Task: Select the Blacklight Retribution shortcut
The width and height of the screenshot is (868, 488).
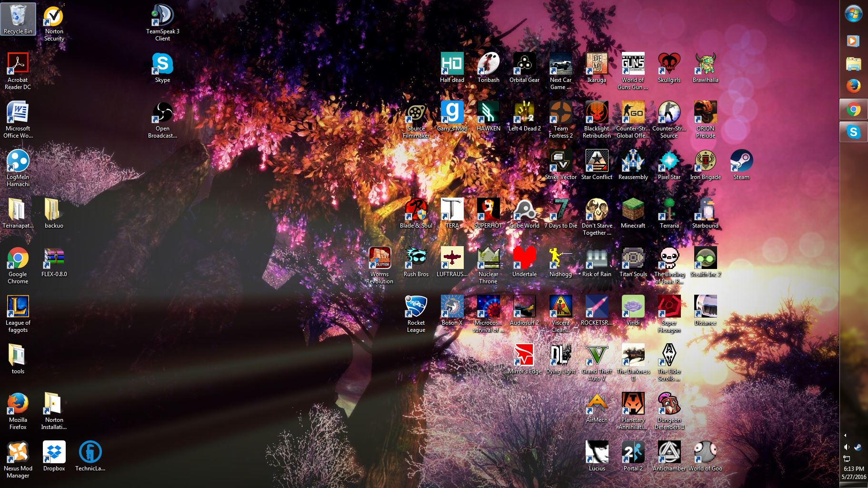Action: coord(597,120)
